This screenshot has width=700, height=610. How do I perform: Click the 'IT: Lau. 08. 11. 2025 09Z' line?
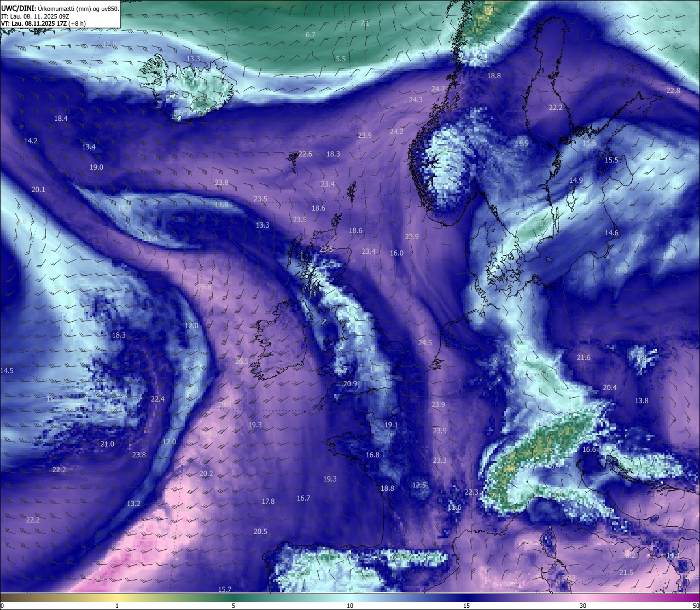click(36, 16)
